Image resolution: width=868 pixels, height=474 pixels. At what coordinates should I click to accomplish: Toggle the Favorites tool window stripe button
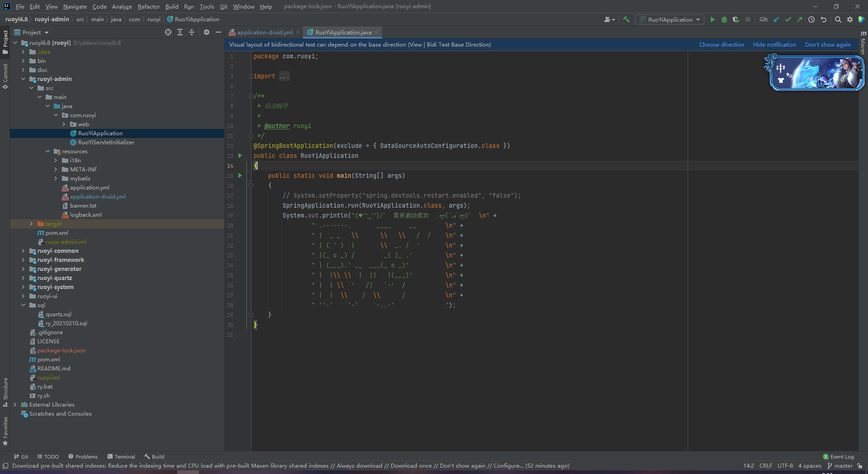point(5,431)
